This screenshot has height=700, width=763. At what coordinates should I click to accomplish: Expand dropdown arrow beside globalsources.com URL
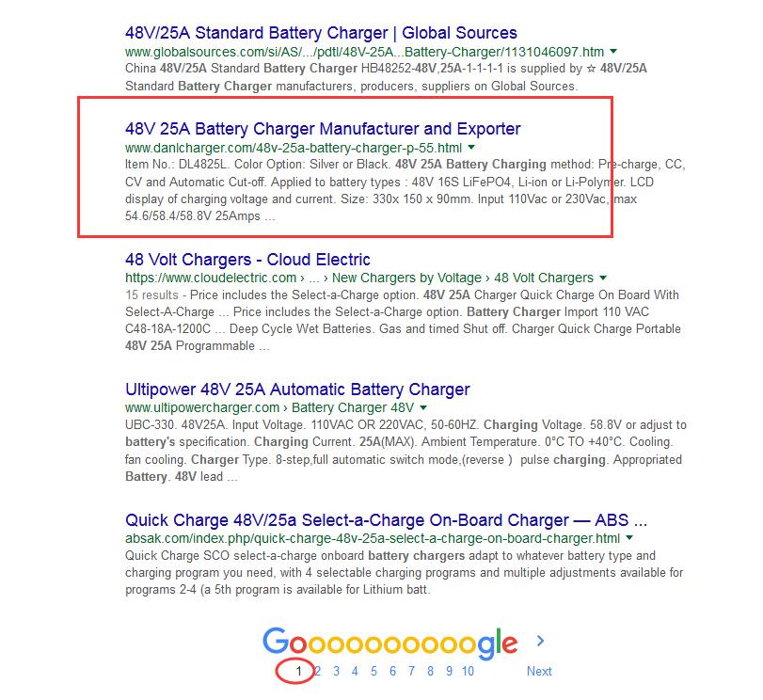pos(613,51)
